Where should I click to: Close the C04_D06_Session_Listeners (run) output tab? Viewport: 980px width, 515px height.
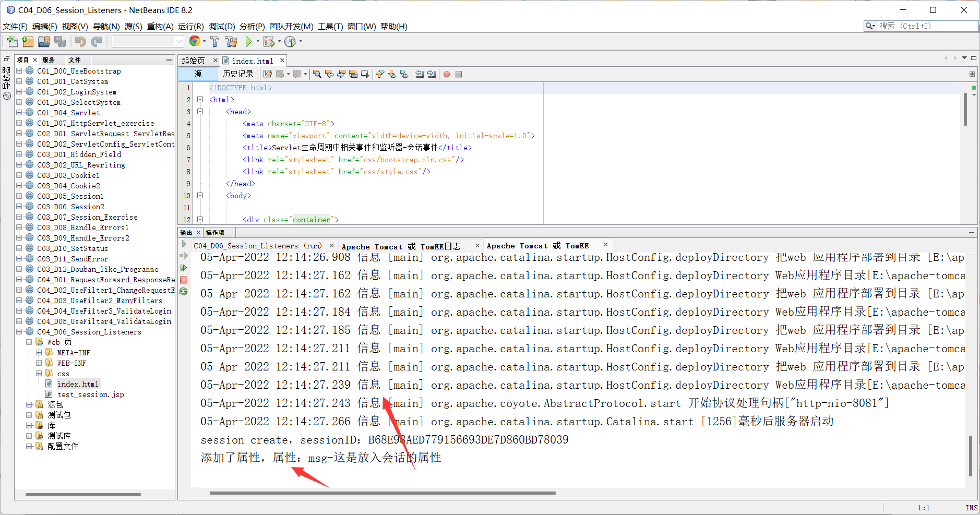pos(331,245)
